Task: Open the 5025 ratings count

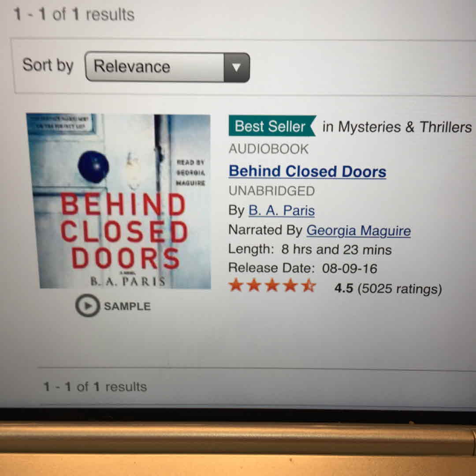Action: pos(400,289)
